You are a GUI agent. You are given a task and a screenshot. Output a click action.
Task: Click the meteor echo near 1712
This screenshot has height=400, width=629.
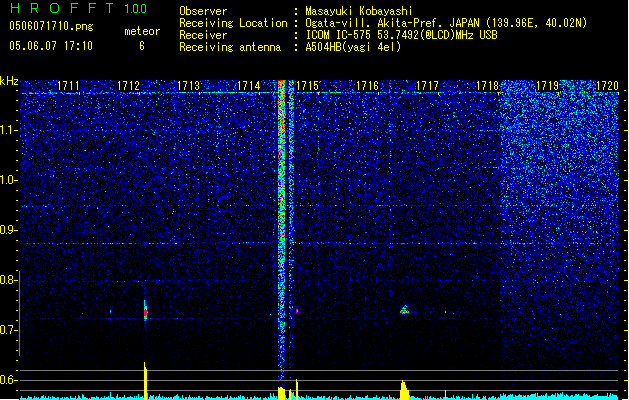[146, 311]
